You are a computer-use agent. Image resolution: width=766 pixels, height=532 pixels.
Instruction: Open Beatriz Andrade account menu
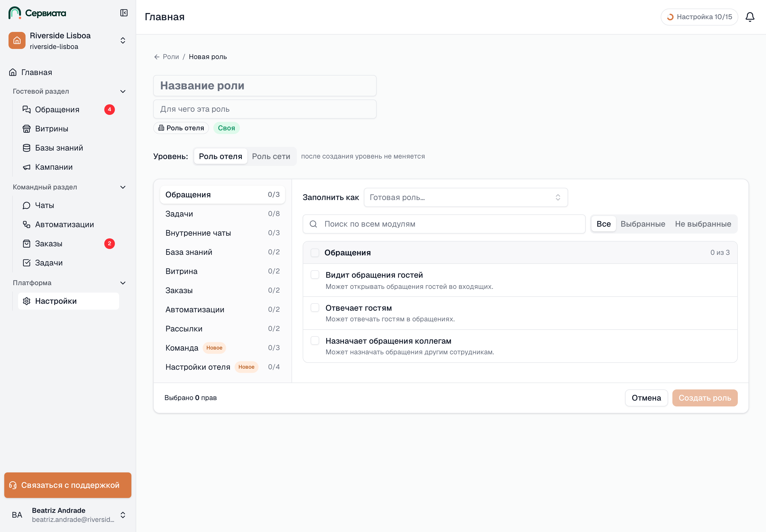68,515
